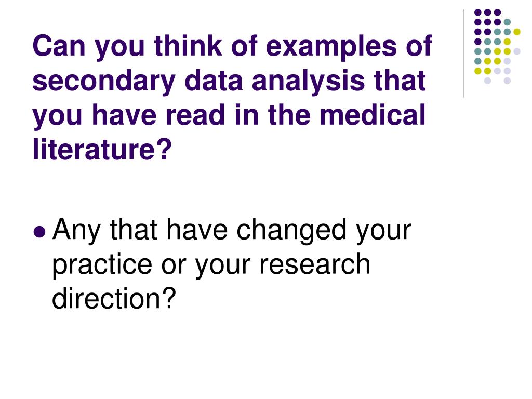Image resolution: width=532 pixels, height=399 pixels.
Task: Click the thin vertical divider line beside the dots
Action: pos(463,54)
